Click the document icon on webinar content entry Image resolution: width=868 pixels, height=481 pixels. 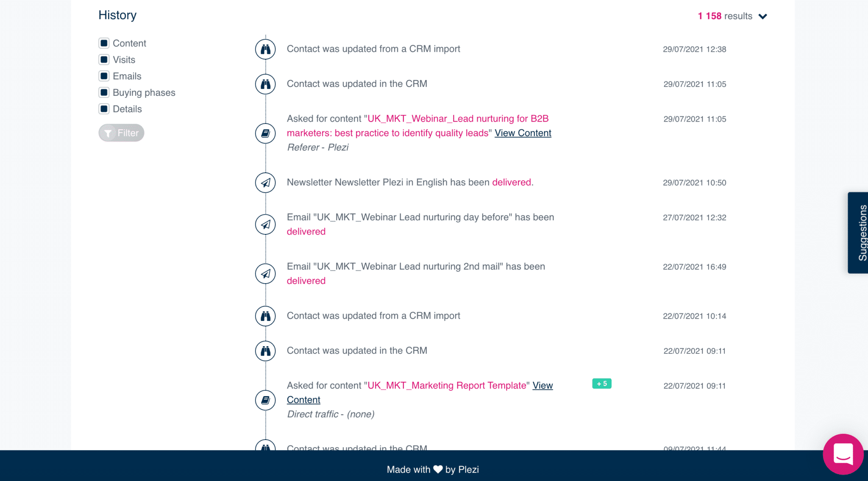tap(267, 133)
